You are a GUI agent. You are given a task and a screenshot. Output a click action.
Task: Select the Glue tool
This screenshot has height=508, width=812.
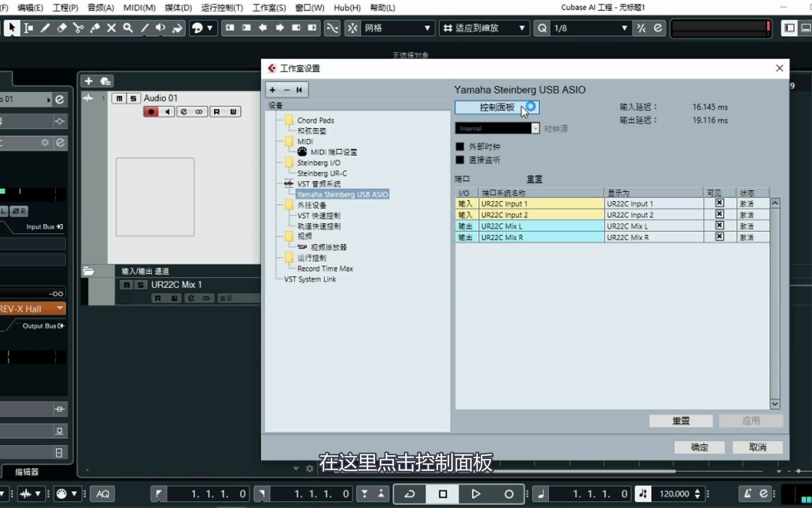pos(95,28)
